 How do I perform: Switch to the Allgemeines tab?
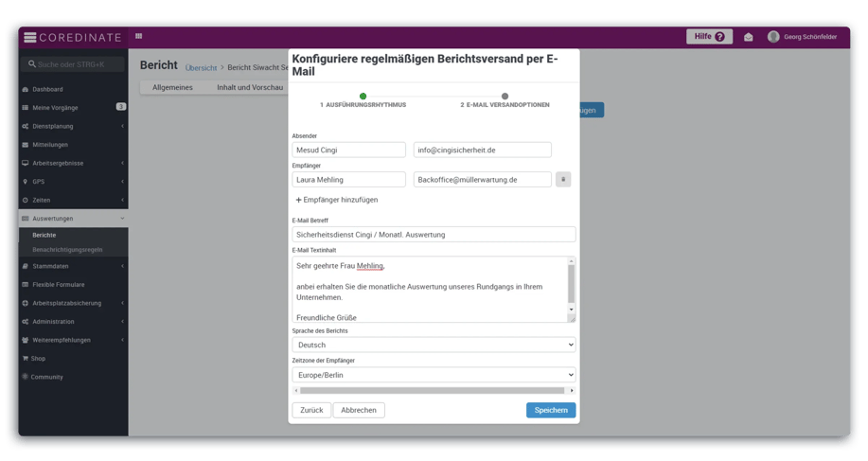[x=172, y=87]
